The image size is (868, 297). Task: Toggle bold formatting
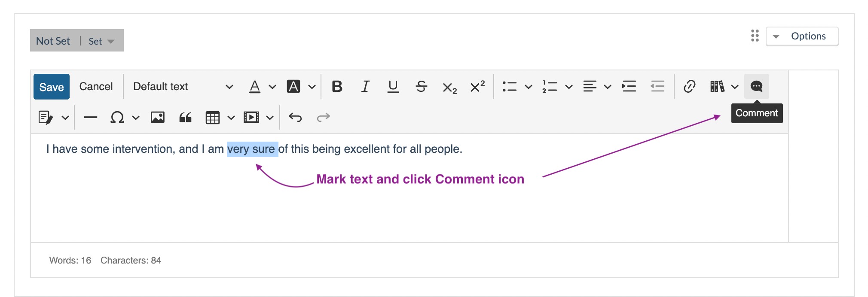(x=337, y=86)
